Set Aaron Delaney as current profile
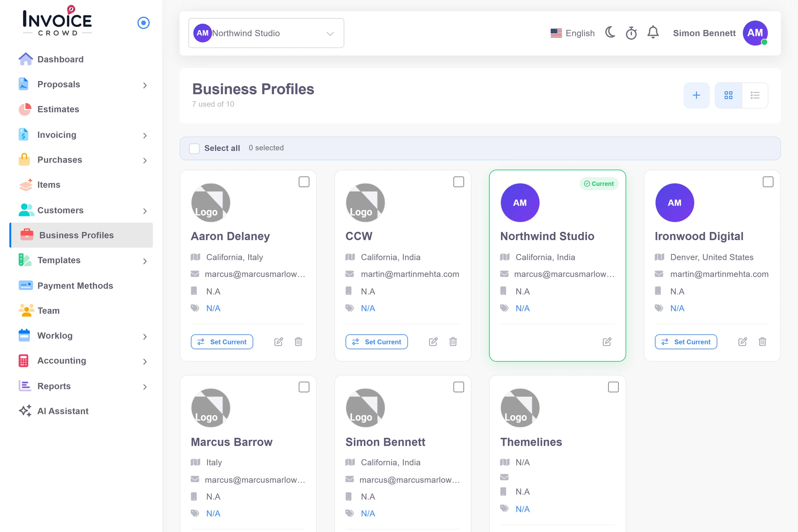 point(222,342)
